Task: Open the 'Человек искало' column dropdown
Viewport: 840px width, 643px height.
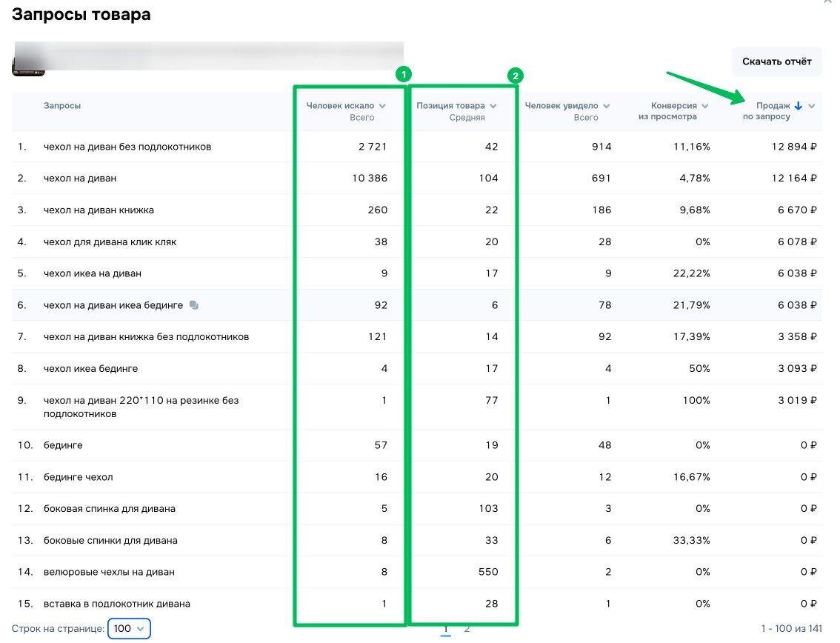Action: pyautogui.click(x=382, y=105)
